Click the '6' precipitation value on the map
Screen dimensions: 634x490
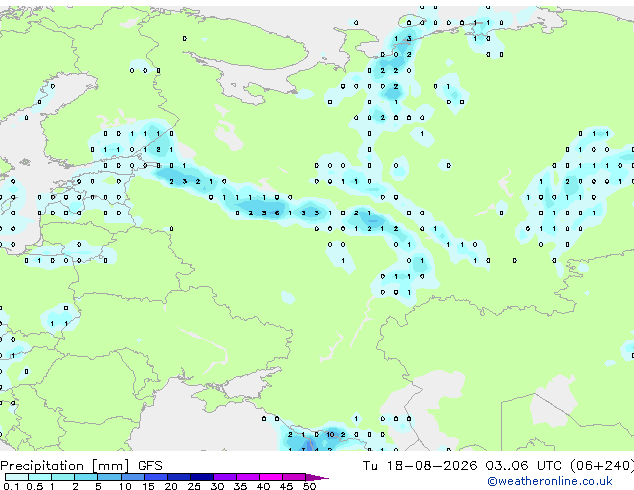[277, 213]
